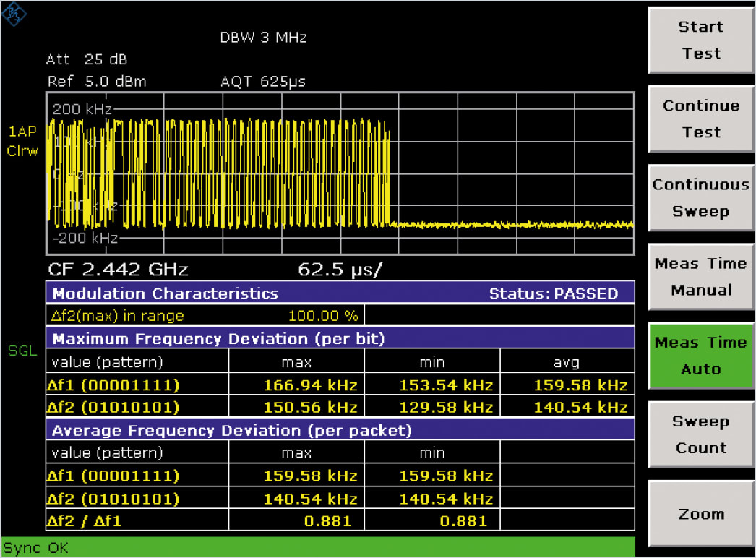This screenshot has height=558, width=756.
Task: Click the 1AP trace indicator
Action: [22, 131]
